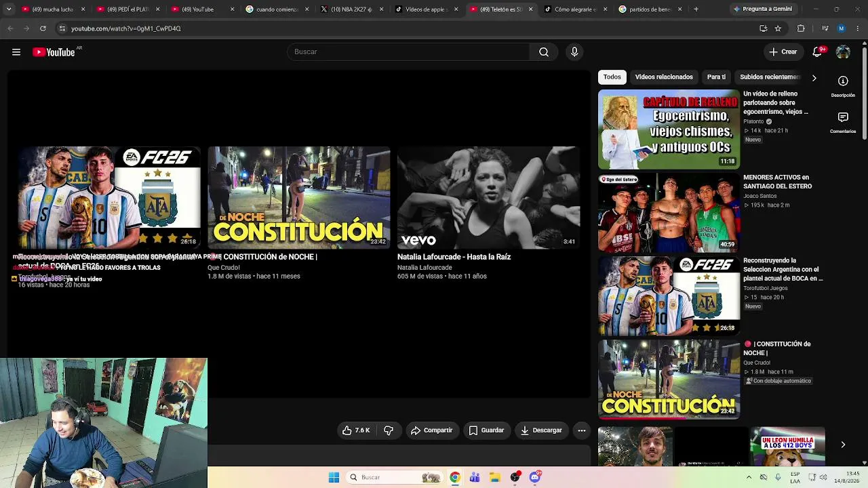Open the Chrome profile avatar
868x488 pixels.
[842, 28]
